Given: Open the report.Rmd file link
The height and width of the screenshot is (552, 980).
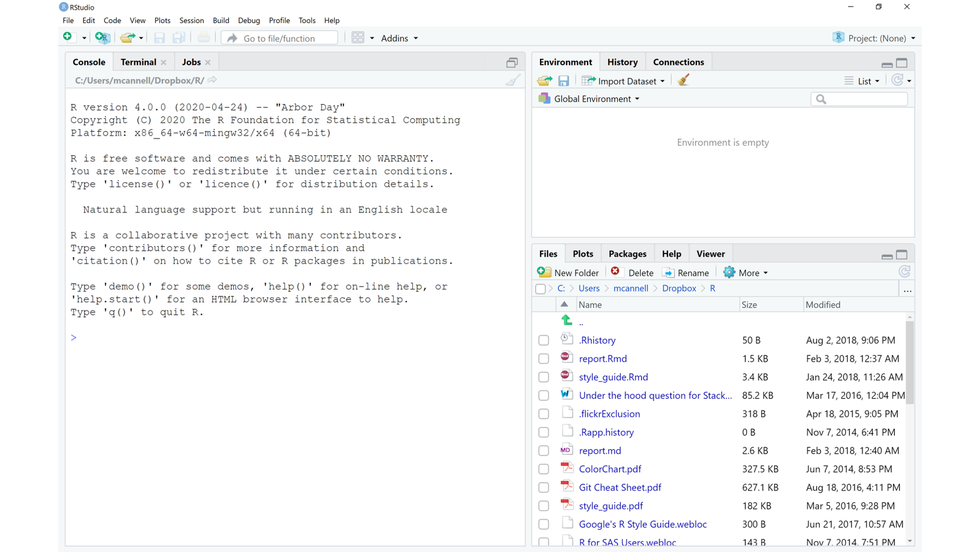Looking at the screenshot, I should point(603,359).
